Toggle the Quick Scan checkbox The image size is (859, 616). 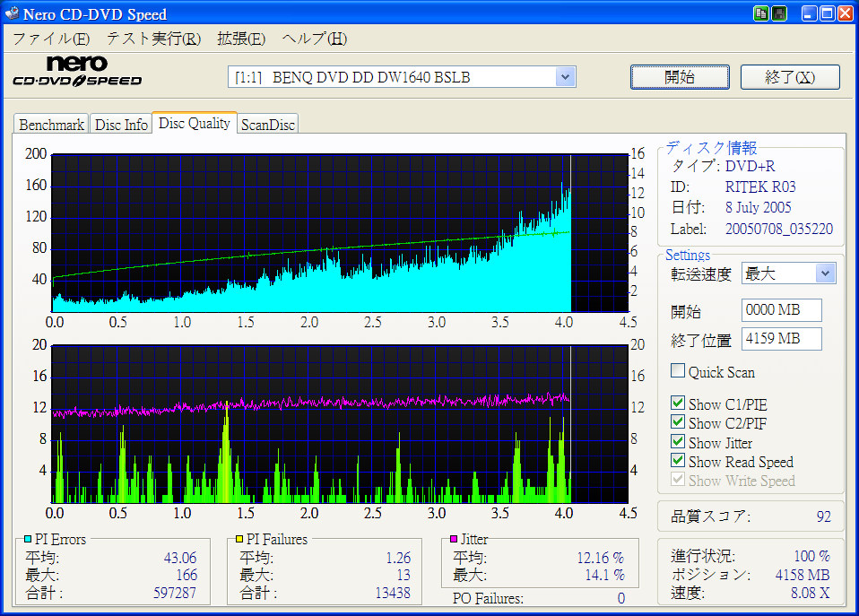tap(678, 371)
